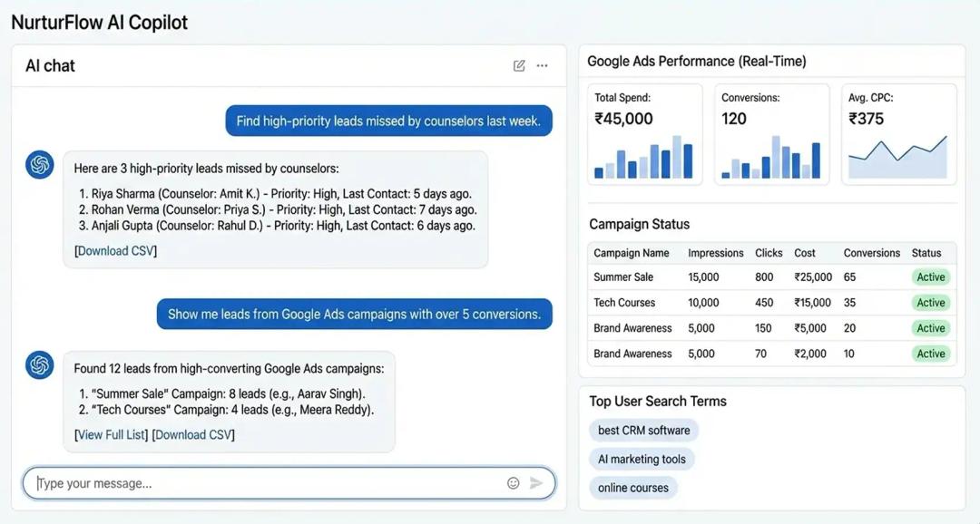Click the AI avatar beside the second response
This screenshot has width=980, height=524.
(38, 365)
